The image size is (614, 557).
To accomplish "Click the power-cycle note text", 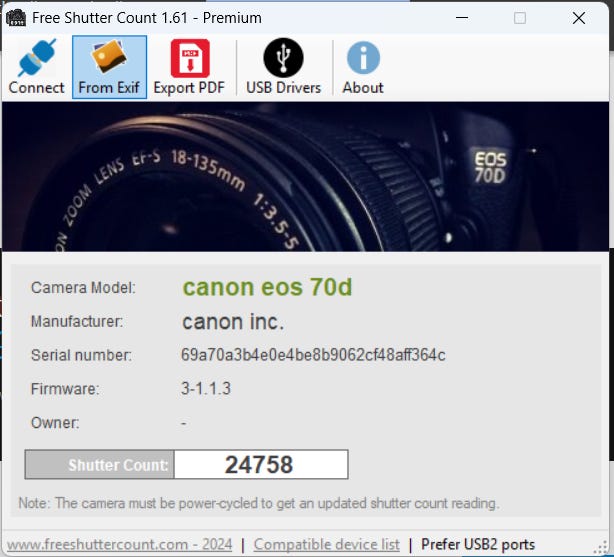I will point(259,503).
